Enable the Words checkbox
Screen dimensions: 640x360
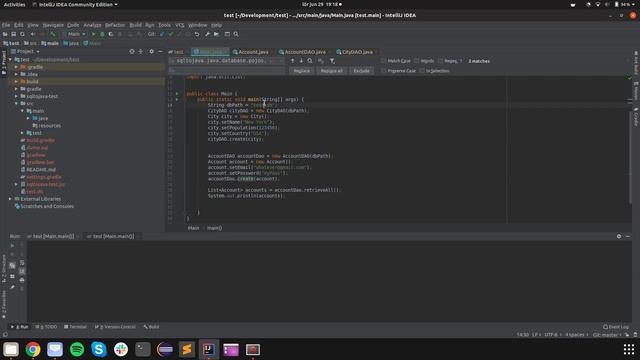[x=416, y=61]
